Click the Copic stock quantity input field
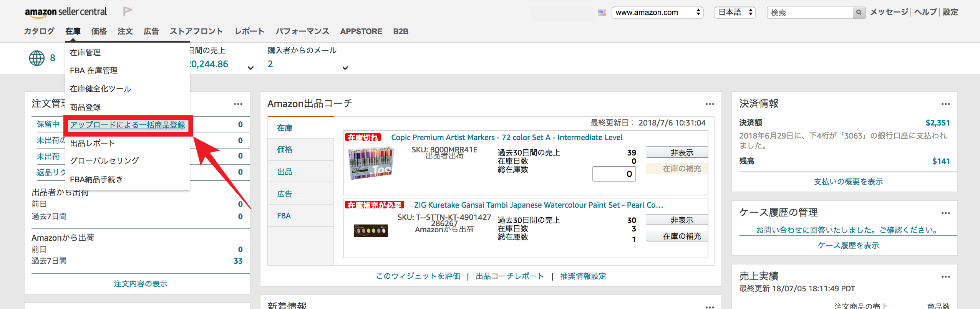This screenshot has width=980, height=309. (x=614, y=174)
